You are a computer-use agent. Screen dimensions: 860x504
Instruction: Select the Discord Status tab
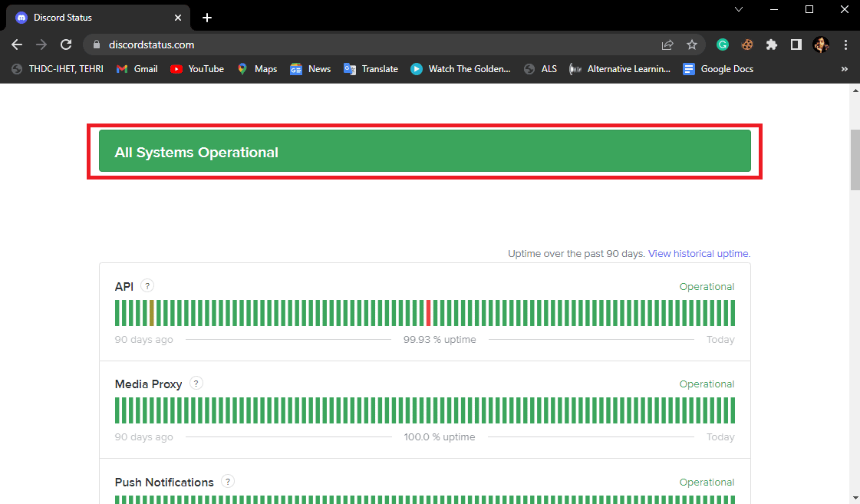click(97, 18)
